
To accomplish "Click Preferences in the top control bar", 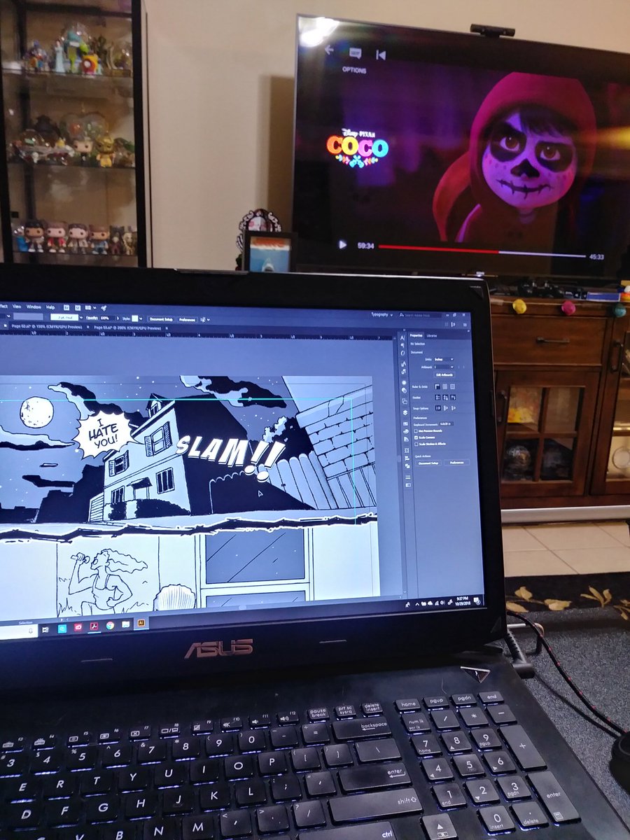I will [187, 320].
